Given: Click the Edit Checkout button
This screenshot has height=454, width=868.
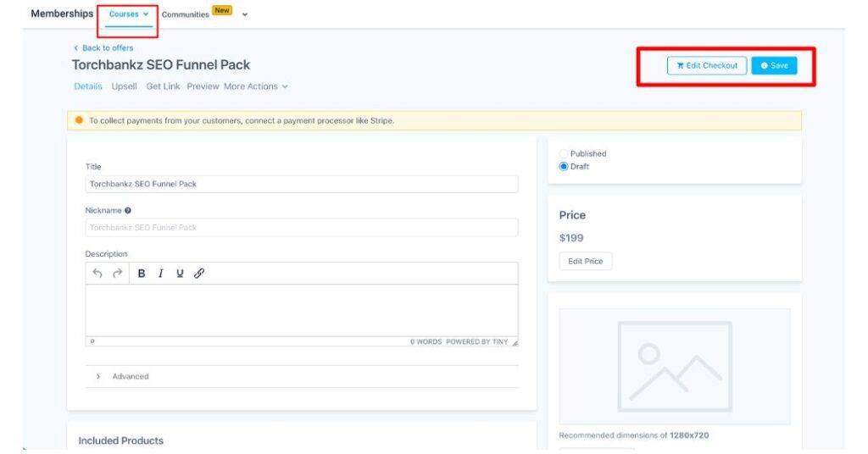Looking at the screenshot, I should coord(706,65).
